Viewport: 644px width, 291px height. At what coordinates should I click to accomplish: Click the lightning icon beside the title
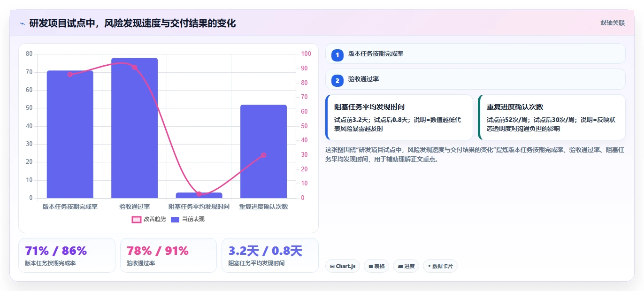pyautogui.click(x=22, y=23)
